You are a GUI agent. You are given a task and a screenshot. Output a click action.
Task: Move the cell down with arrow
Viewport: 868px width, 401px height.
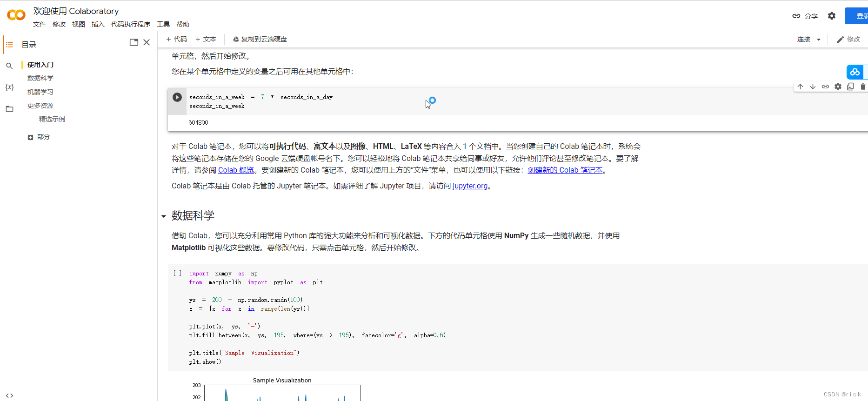point(813,87)
